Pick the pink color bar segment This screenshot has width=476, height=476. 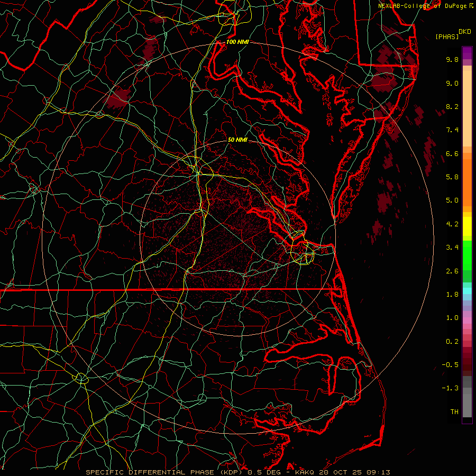(467, 321)
